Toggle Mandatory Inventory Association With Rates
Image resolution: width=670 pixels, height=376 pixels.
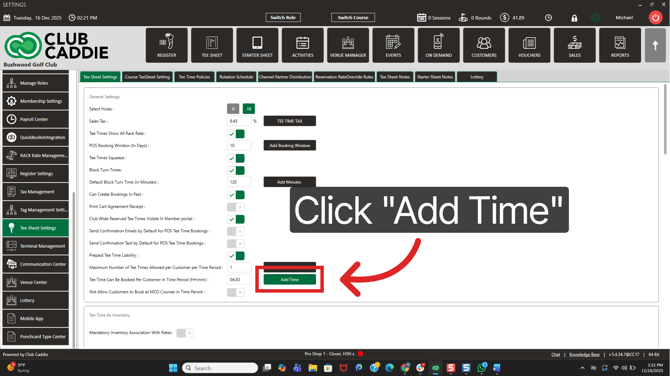click(185, 333)
